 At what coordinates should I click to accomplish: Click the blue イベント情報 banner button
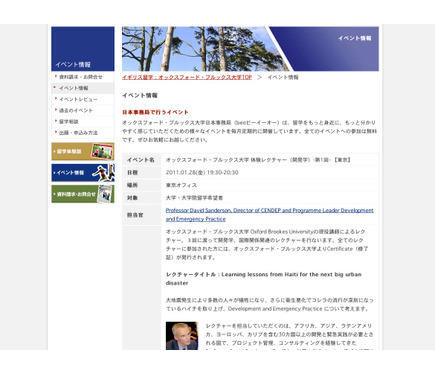coord(83,173)
